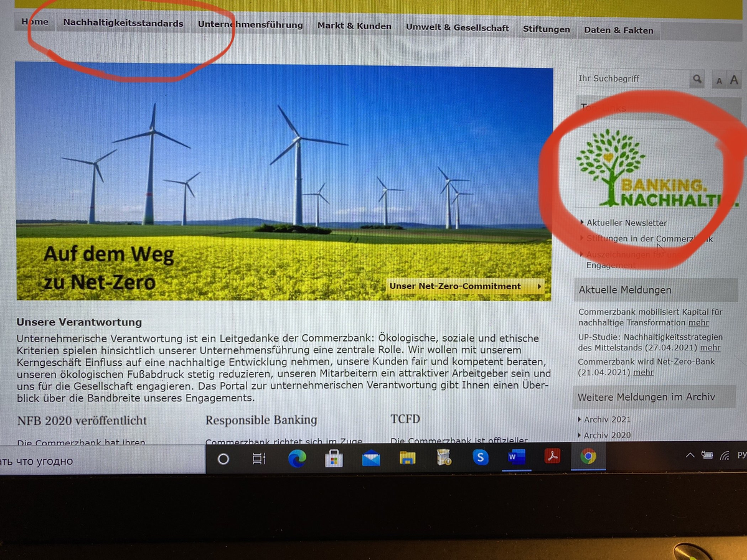The height and width of the screenshot is (560, 747).
Task: Open Stiftungen in der Commerzbank link
Action: click(x=649, y=239)
